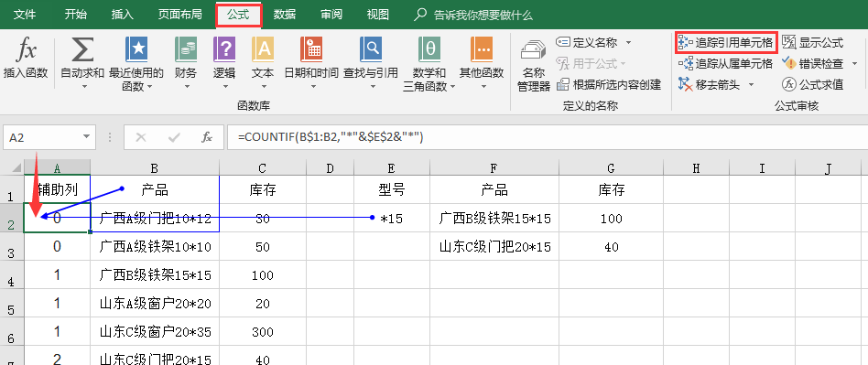This screenshot has width=868, height=365.
Task: Expand the Define Name dropdown arrow
Action: 628,43
